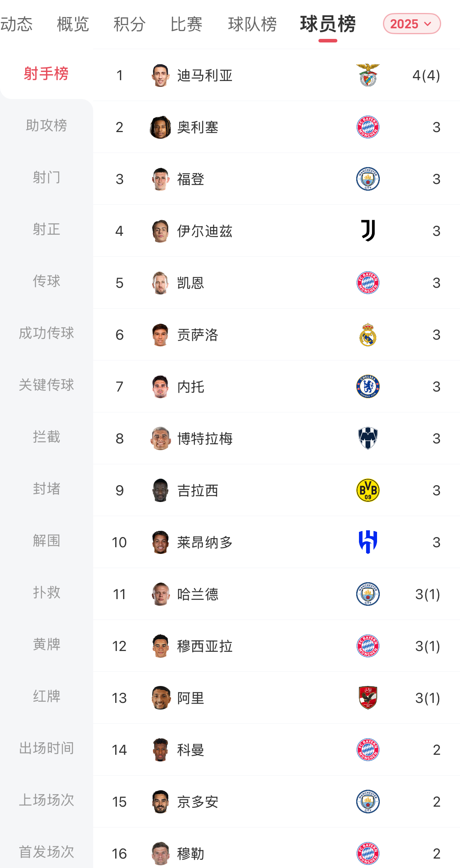Select 助攻榜 in the sidebar
Image resolution: width=460 pixels, height=868 pixels.
tap(46, 125)
